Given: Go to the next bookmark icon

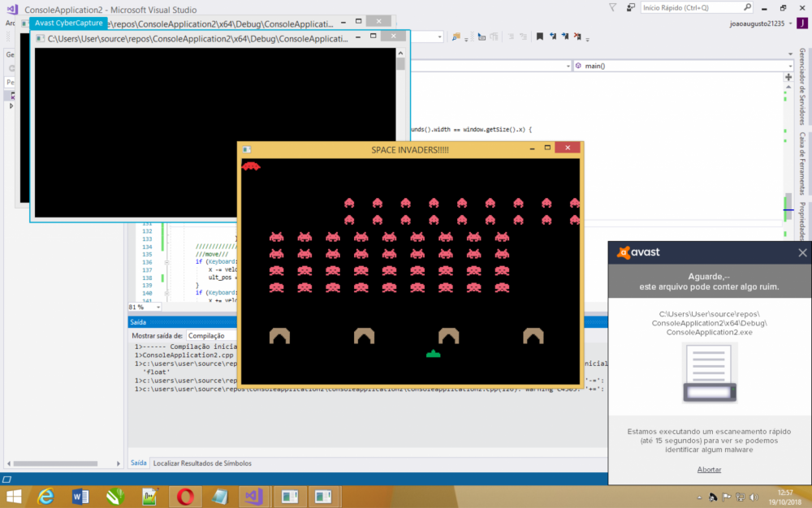Looking at the screenshot, I should tap(565, 37).
